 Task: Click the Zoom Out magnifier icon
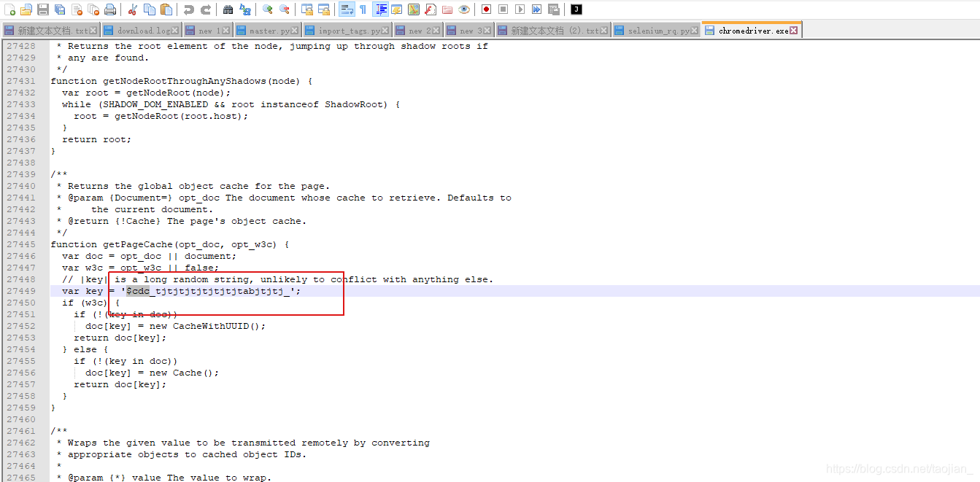(x=285, y=9)
